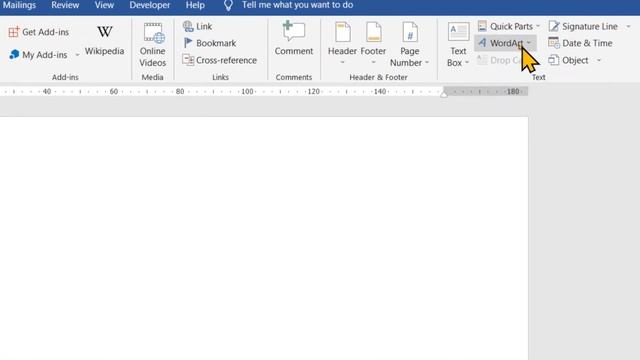This screenshot has width=640, height=360.
Task: Expand the Footer dropdown arrow
Action: [x=373, y=62]
